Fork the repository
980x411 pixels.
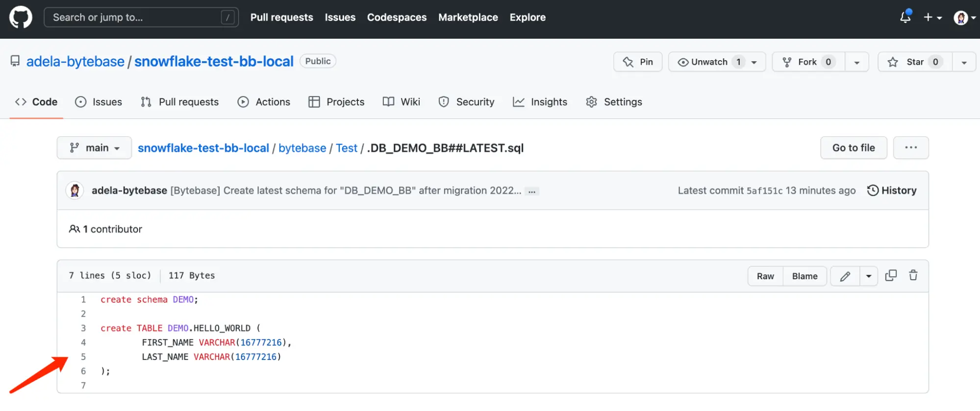[808, 62]
